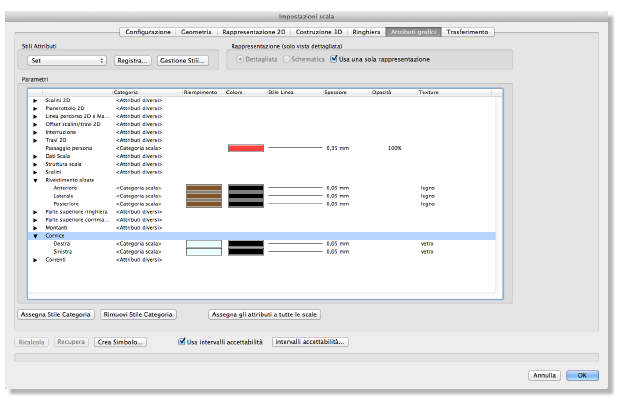This screenshot has width=618, height=402.
Task: Collapse the Rivestimento alzate group
Action: click(35, 181)
